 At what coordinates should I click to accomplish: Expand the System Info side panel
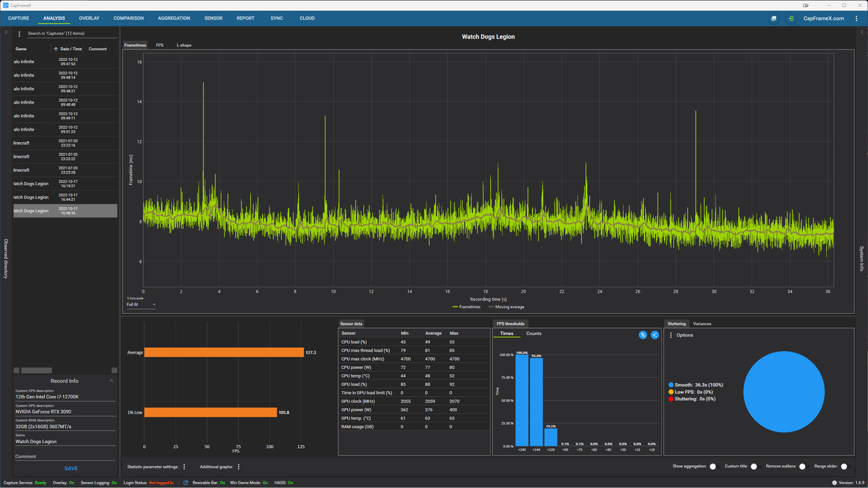pos(862,32)
